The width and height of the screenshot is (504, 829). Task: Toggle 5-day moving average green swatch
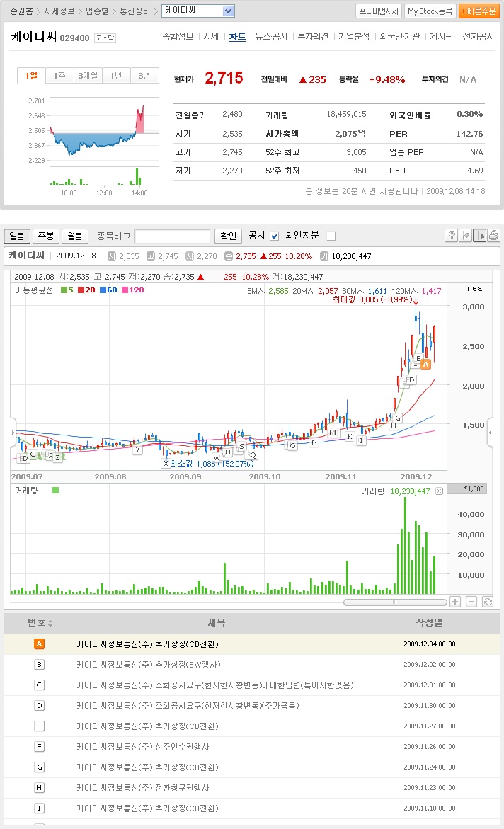(64, 290)
